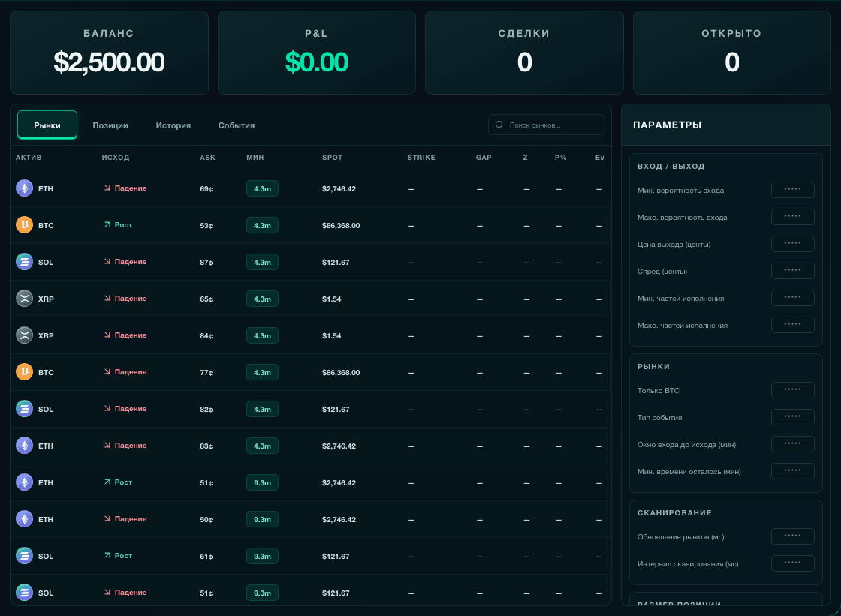Sort by the STRIKE column header
This screenshot has width=841, height=616.
pyautogui.click(x=421, y=158)
